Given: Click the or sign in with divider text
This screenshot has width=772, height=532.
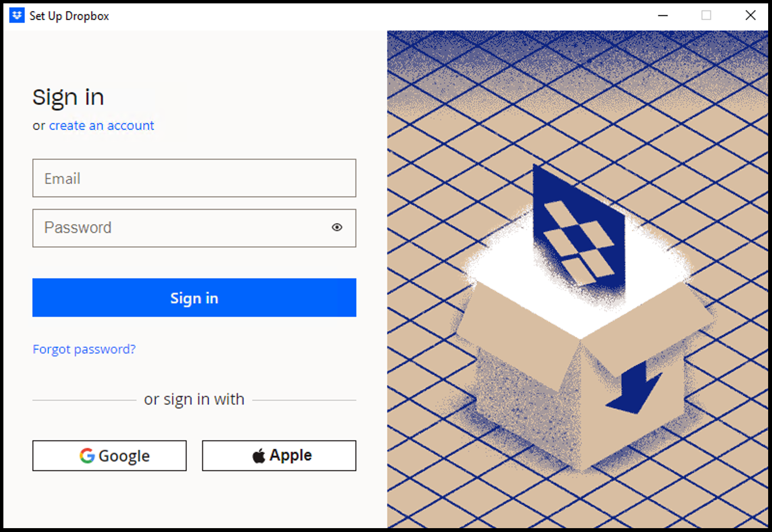Looking at the screenshot, I should pyautogui.click(x=194, y=399).
